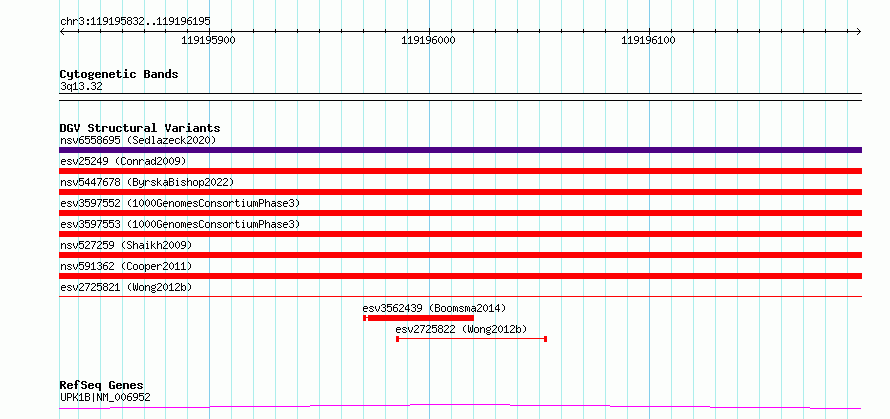
Task: Click ruler tick label 119196000
Action: pos(429,40)
